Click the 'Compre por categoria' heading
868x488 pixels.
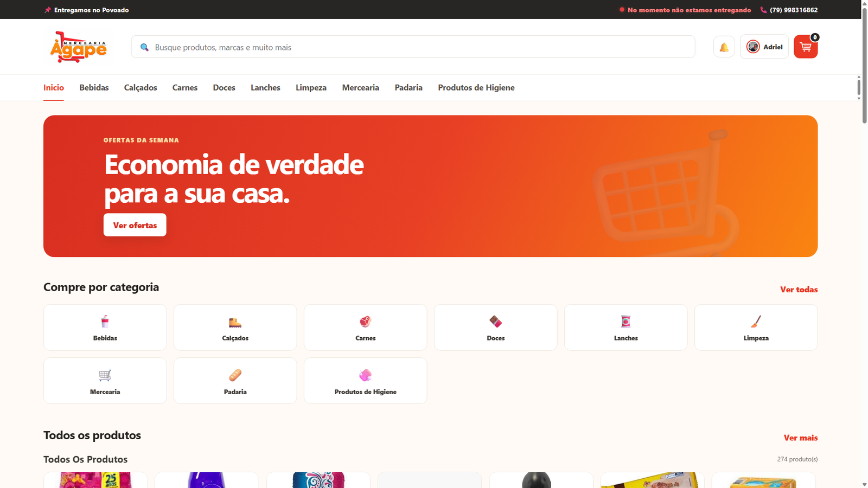(x=101, y=287)
